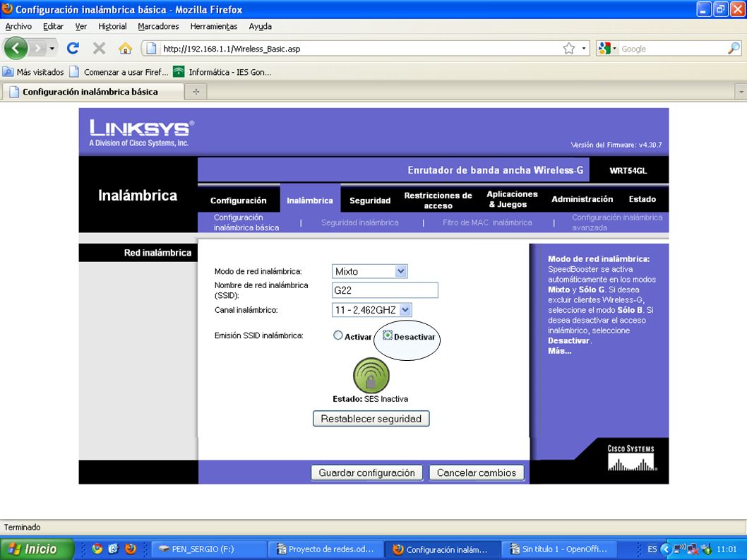Click the ES language indicator

(x=652, y=549)
